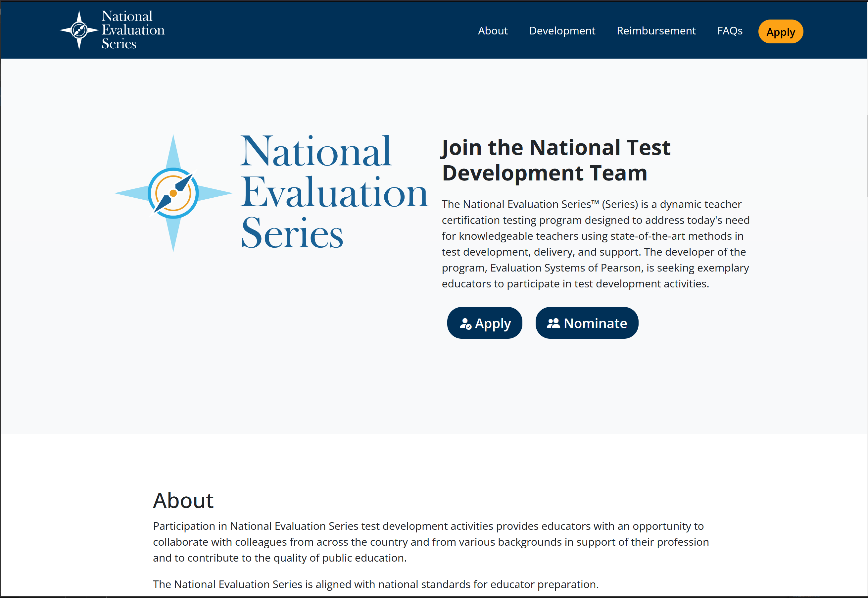Click text "The National Evaluation Series is aligned with national standards"

click(x=312, y=584)
